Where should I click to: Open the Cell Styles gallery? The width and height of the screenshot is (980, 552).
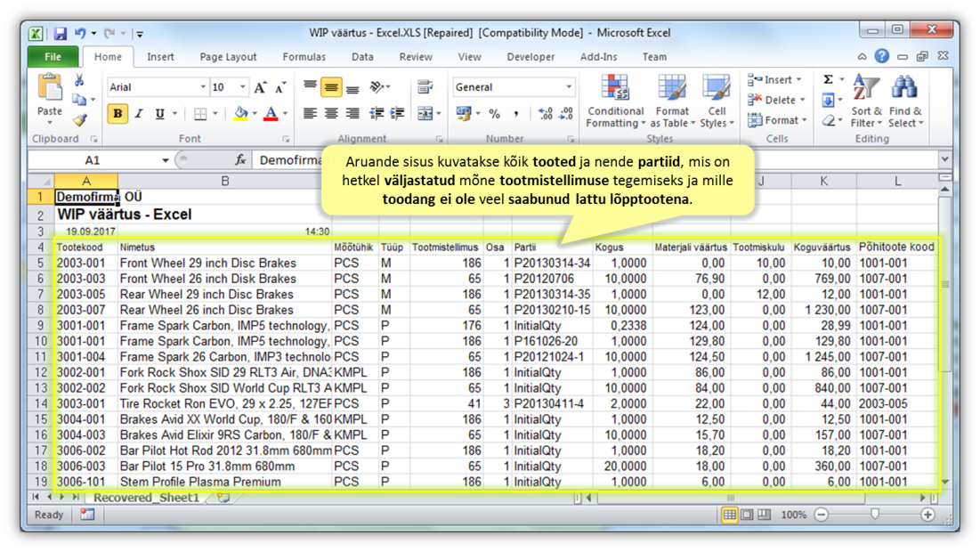click(717, 101)
